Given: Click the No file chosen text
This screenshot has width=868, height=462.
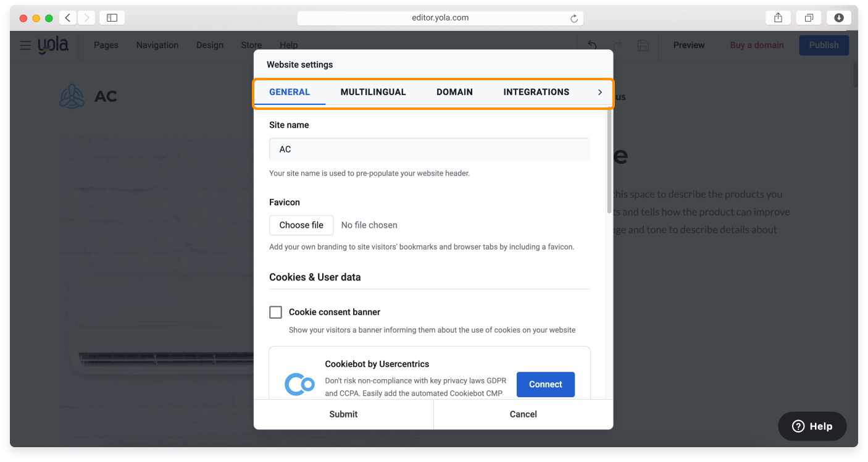Looking at the screenshot, I should [x=369, y=225].
